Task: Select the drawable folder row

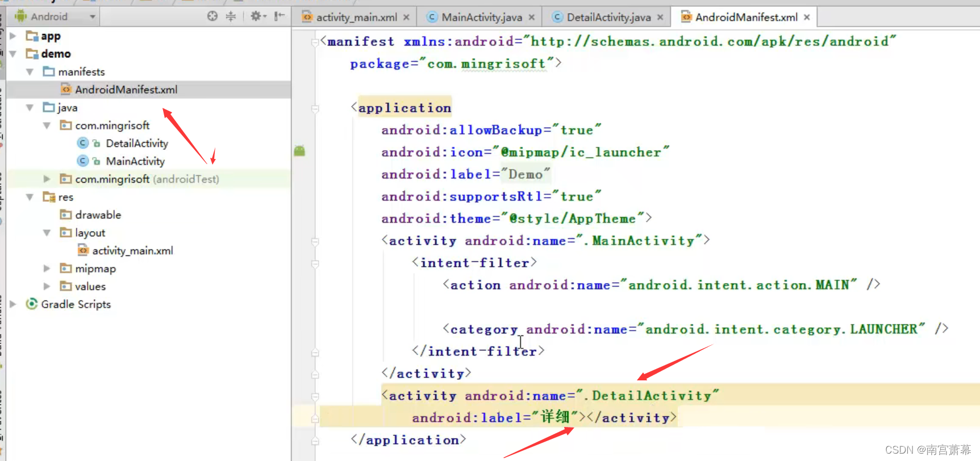Action: pyautogui.click(x=149, y=215)
